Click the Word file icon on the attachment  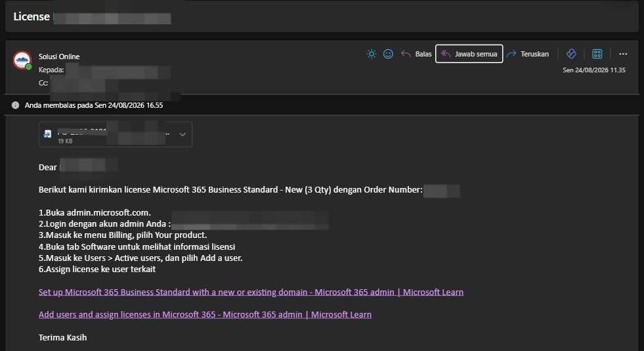(48, 134)
